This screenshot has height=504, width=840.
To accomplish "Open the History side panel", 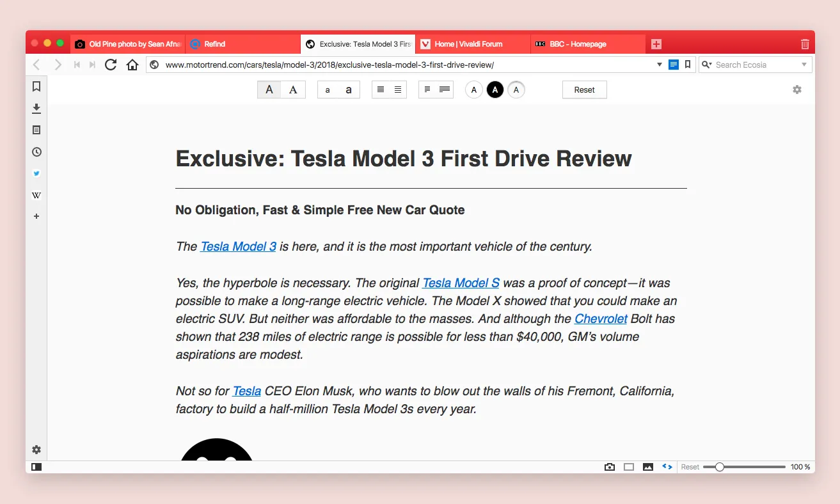I will [36, 152].
